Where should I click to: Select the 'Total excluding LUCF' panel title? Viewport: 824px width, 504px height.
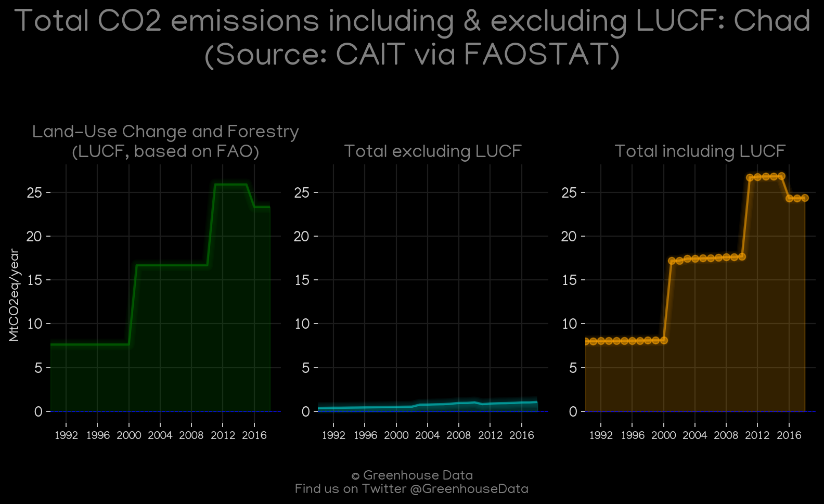click(x=433, y=151)
